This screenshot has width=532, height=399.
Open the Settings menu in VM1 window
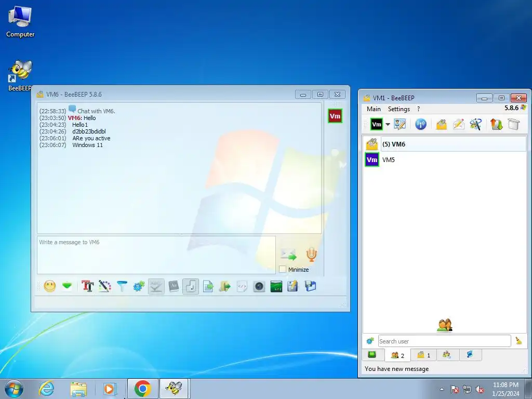click(398, 109)
